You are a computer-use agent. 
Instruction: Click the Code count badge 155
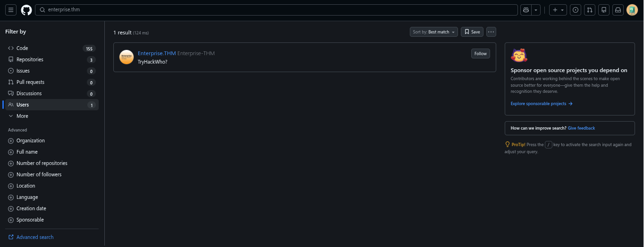coord(89,49)
